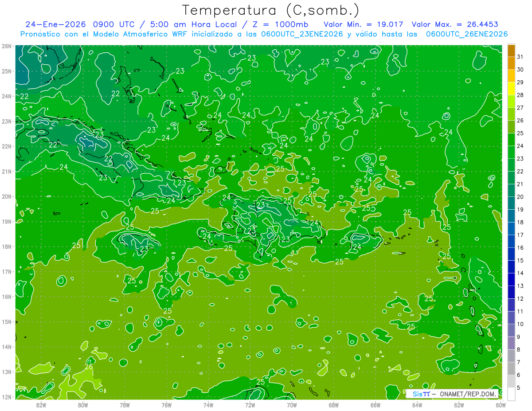
Task: Click the 66W longitude axis label
Action: [376, 405]
